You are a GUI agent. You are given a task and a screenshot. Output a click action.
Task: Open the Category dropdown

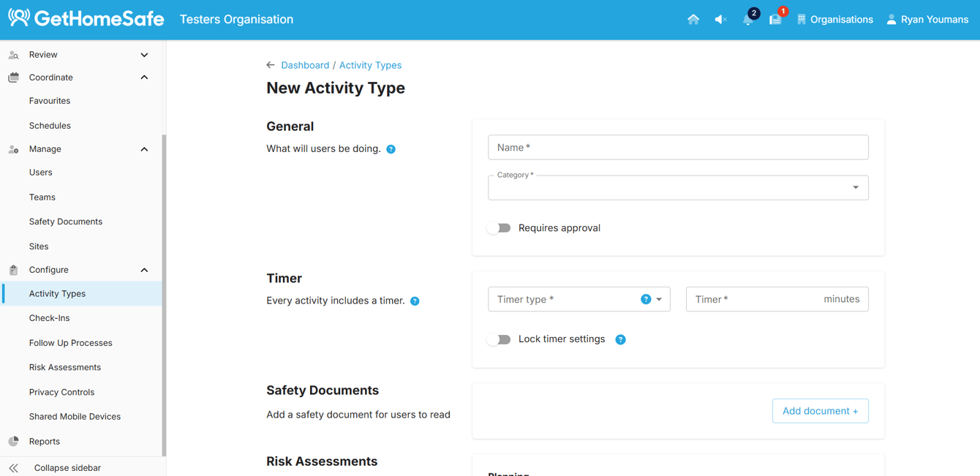tap(678, 188)
